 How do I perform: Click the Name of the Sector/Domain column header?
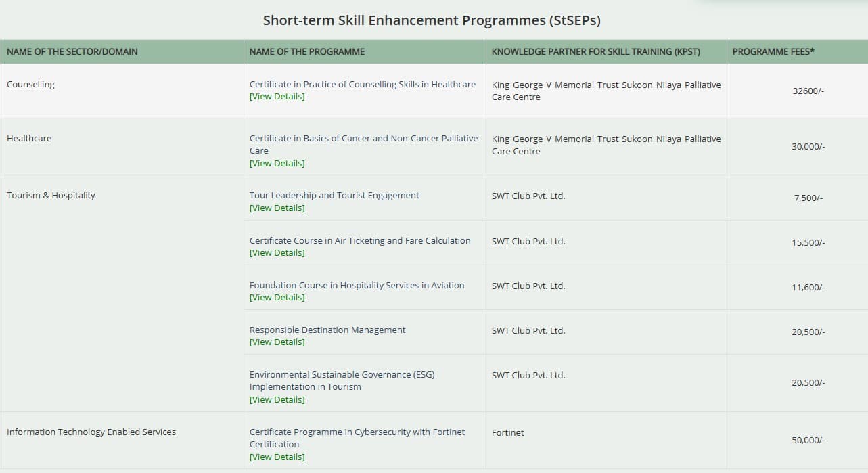click(x=72, y=52)
